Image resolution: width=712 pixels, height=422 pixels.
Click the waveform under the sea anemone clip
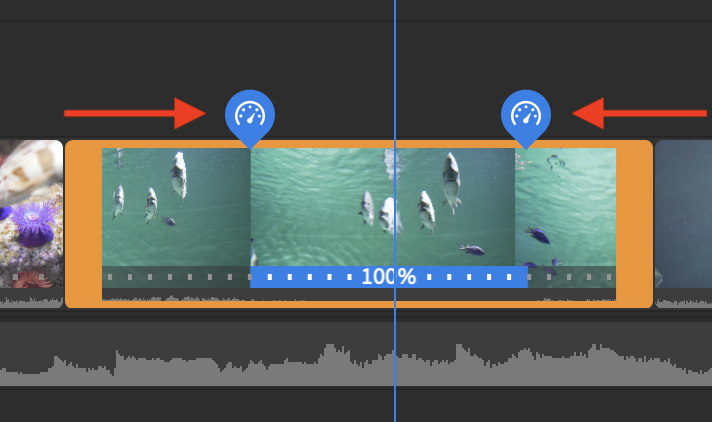[31, 298]
